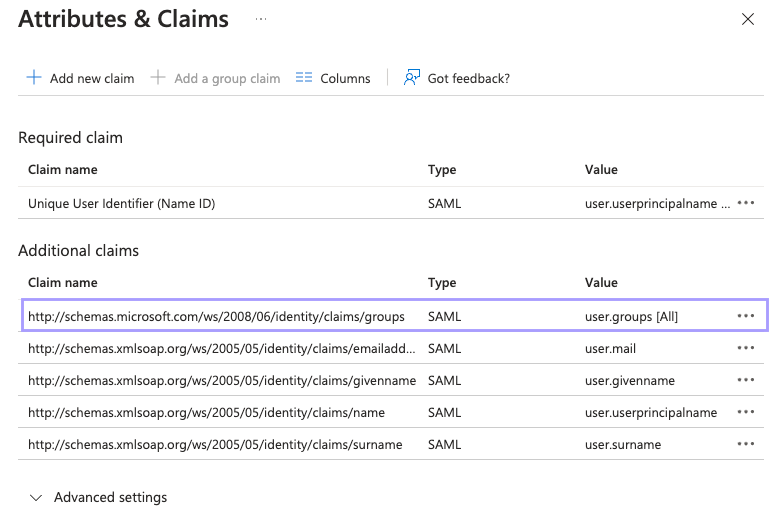The height and width of the screenshot is (517, 780).
Task: Click the SAML type of the Unique User Identifier row
Action: coord(444,204)
